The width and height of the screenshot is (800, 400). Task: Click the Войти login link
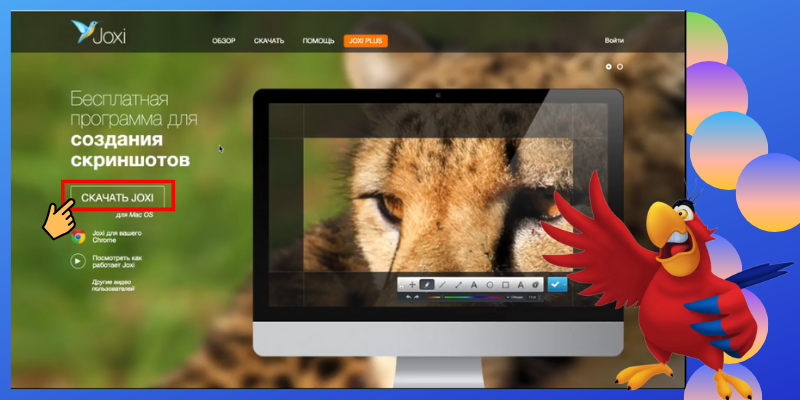click(614, 40)
